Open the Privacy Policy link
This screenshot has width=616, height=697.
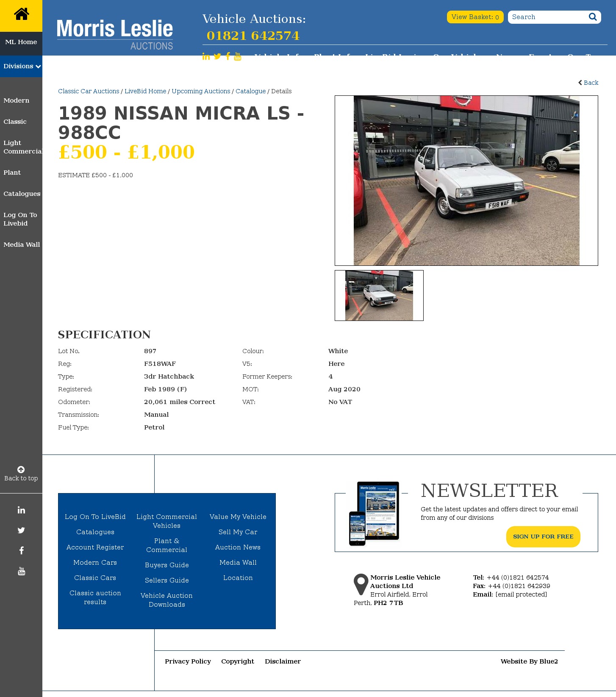click(188, 661)
